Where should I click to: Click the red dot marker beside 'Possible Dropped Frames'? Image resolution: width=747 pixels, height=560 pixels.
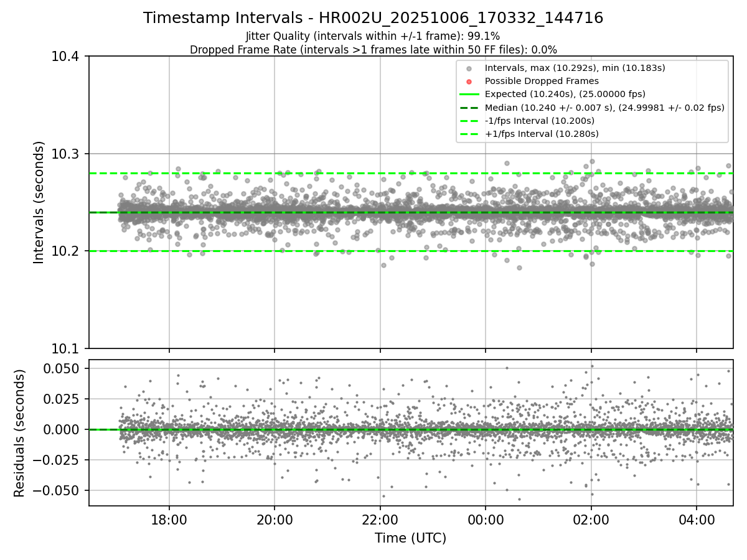point(469,82)
